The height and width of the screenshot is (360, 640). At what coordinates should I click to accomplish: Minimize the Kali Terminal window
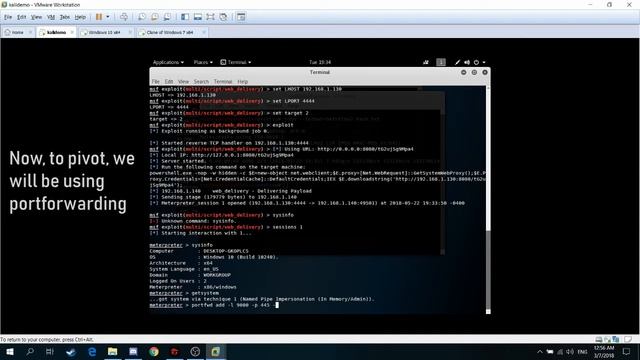(x=464, y=72)
